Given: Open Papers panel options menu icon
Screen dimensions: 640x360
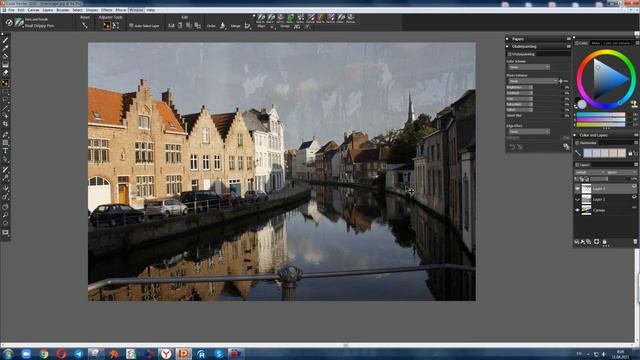Looking at the screenshot, I should 569,39.
